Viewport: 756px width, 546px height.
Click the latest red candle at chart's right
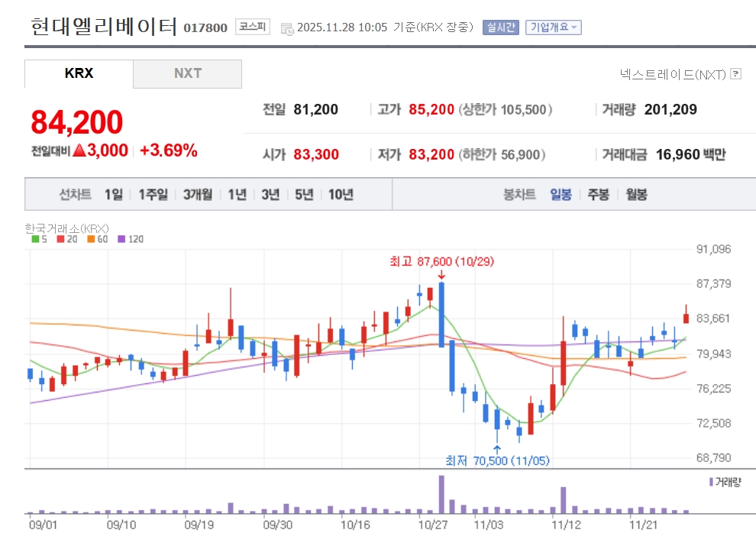point(686,318)
